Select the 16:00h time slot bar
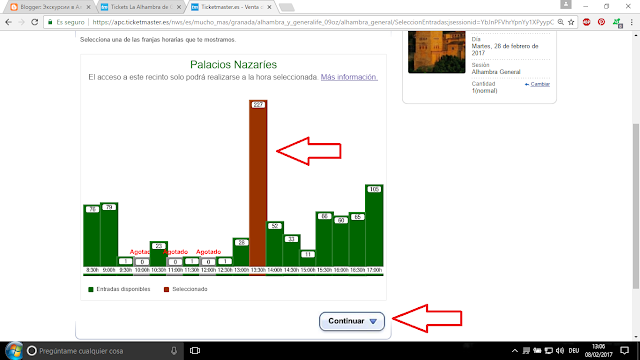Image resolution: width=640 pixels, height=360 pixels. [341, 241]
